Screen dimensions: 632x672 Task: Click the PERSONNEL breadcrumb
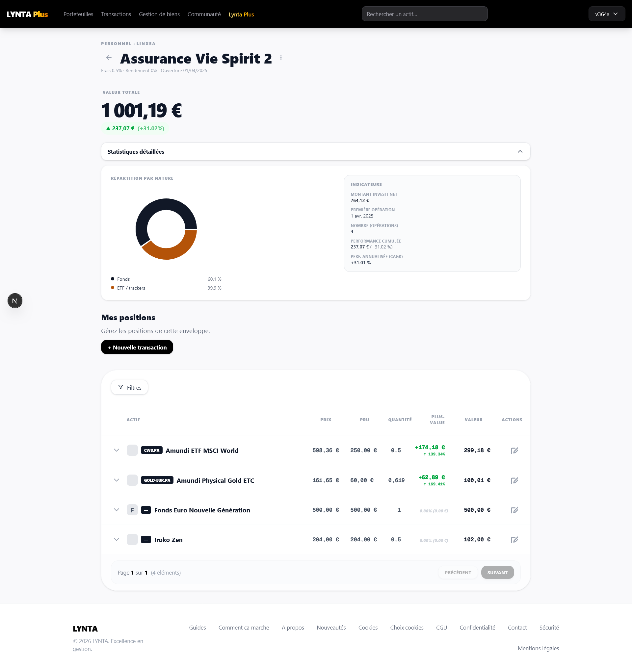click(116, 44)
